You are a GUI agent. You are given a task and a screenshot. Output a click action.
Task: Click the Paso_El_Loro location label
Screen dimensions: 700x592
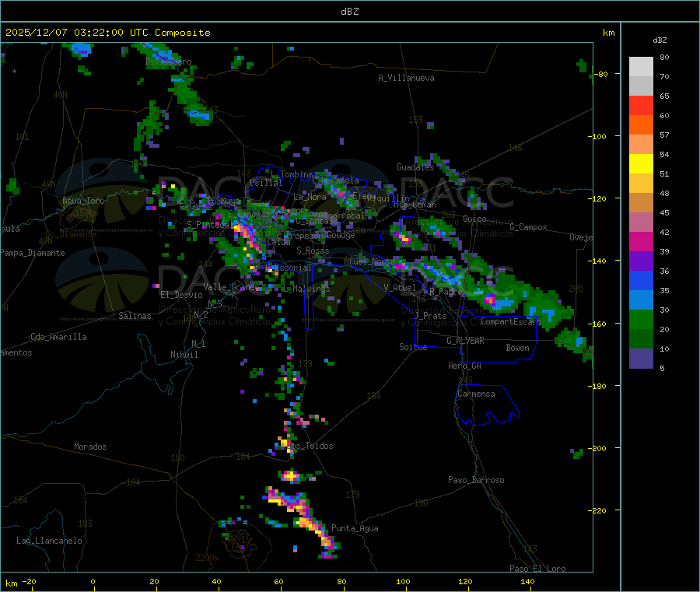point(537,569)
